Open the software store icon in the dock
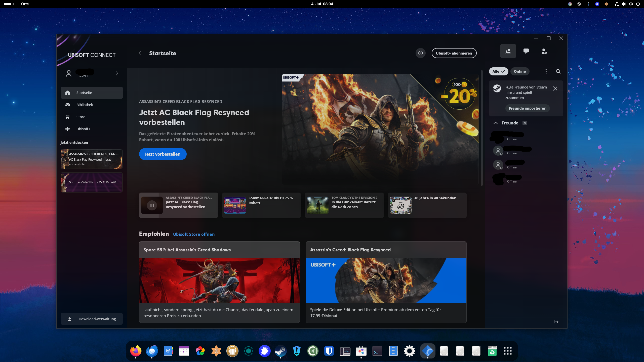644x362 pixels. (361, 351)
